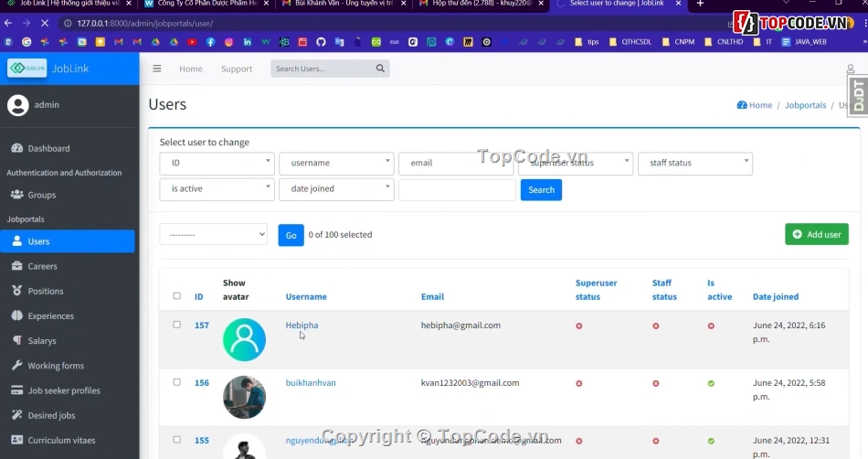Check the box for user 156
This screenshot has width=868, height=459.
(x=176, y=382)
